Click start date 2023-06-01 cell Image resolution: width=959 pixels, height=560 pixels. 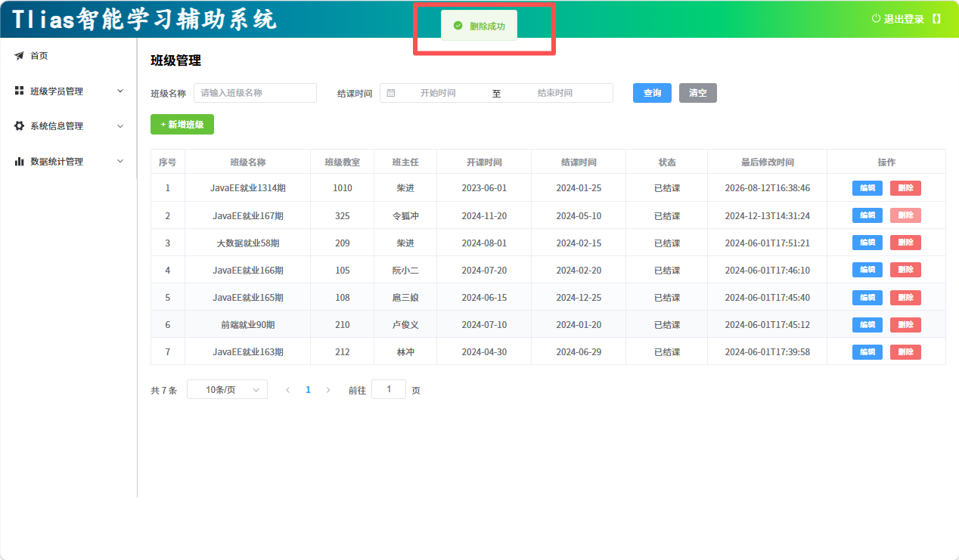point(484,188)
